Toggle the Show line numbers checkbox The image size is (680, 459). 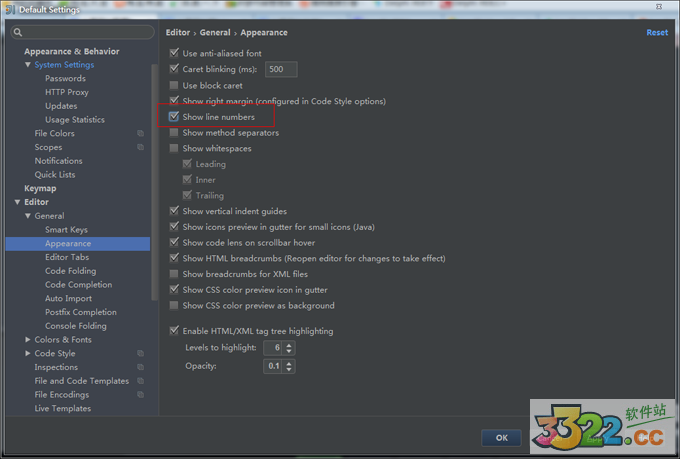(x=174, y=117)
